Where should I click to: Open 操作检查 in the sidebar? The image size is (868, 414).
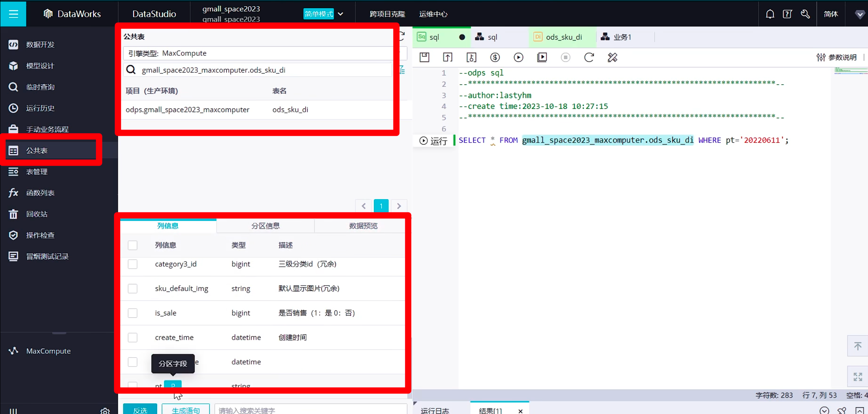[31, 235]
